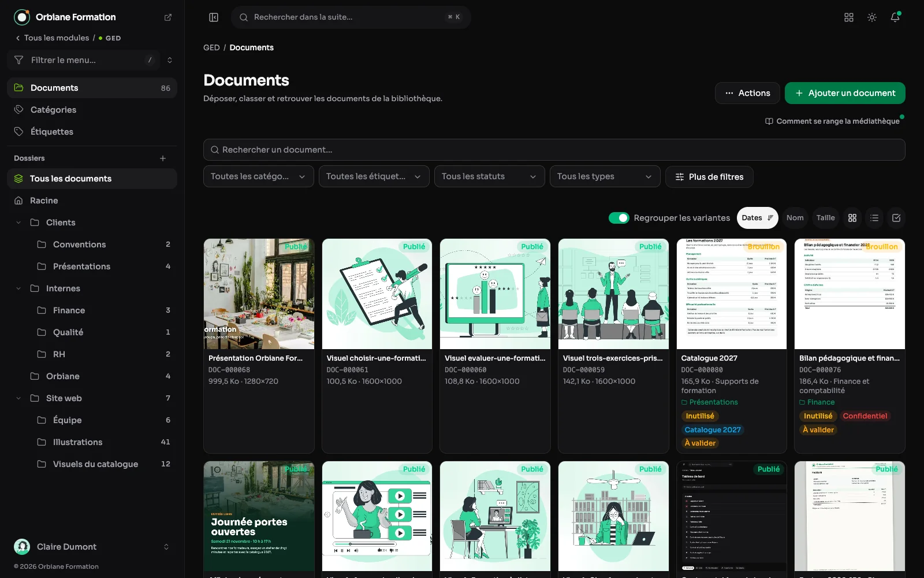Switch to grid view icon

click(x=852, y=218)
